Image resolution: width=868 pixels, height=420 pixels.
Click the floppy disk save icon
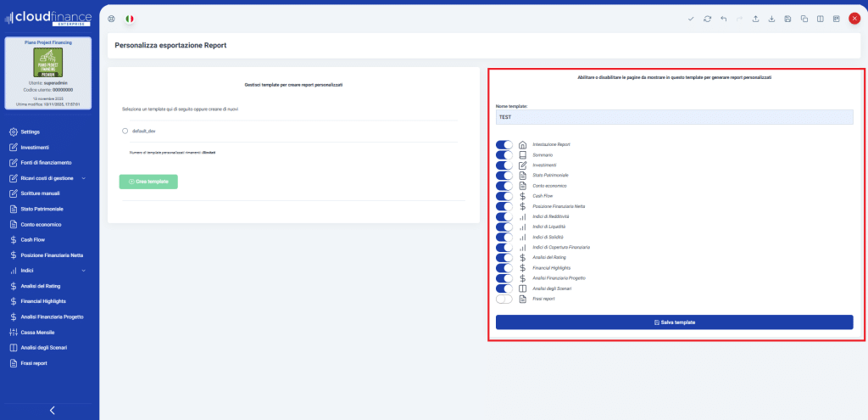[x=787, y=18]
